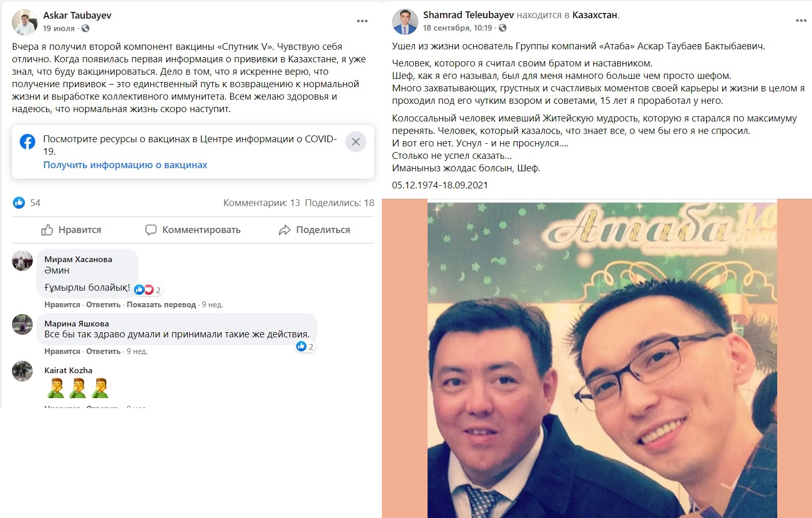Dismiss the COVID-19 vaccine info banner
The image size is (812, 518).
[356, 142]
